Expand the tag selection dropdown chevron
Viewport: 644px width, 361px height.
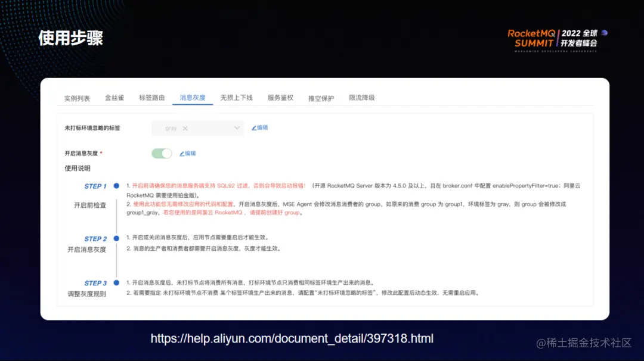237,127
